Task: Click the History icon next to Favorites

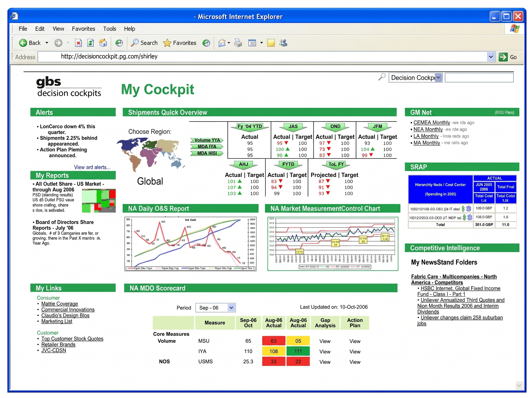Action: click(206, 43)
